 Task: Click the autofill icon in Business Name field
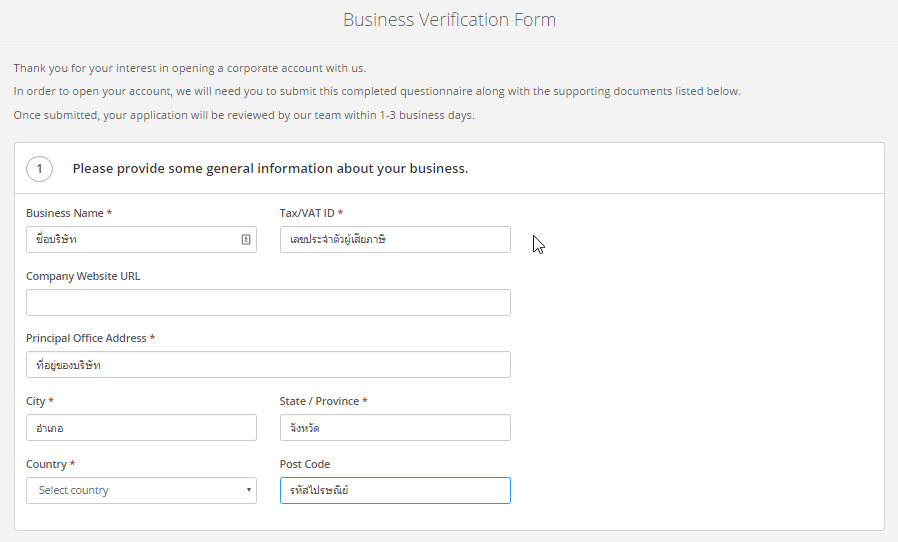[246, 239]
